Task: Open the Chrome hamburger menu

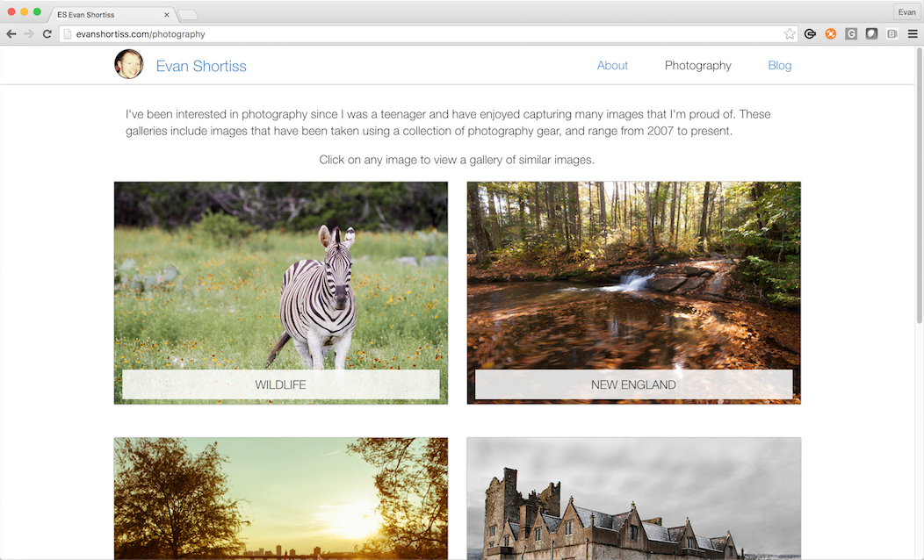Action: (x=913, y=34)
